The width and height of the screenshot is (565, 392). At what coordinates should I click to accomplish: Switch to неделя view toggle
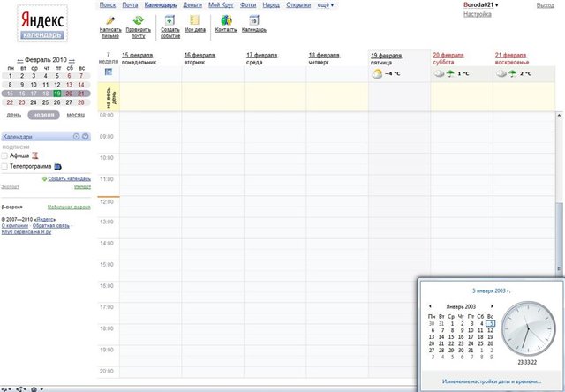coord(43,115)
